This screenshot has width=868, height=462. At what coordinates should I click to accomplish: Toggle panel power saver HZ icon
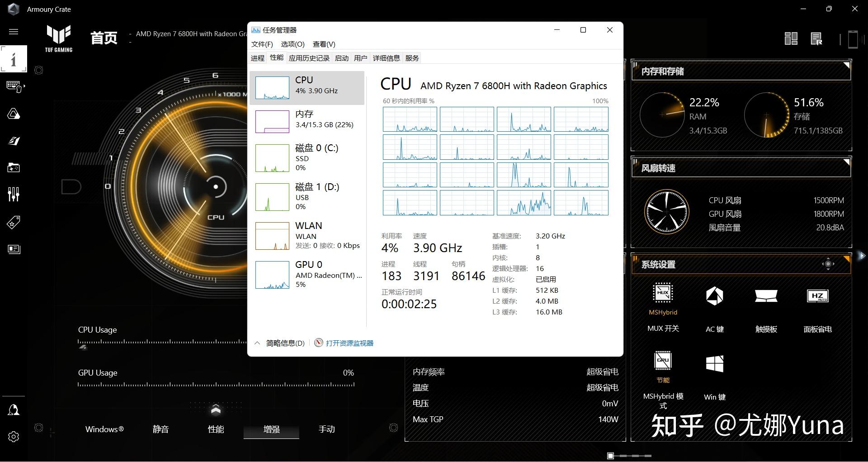pyautogui.click(x=817, y=296)
